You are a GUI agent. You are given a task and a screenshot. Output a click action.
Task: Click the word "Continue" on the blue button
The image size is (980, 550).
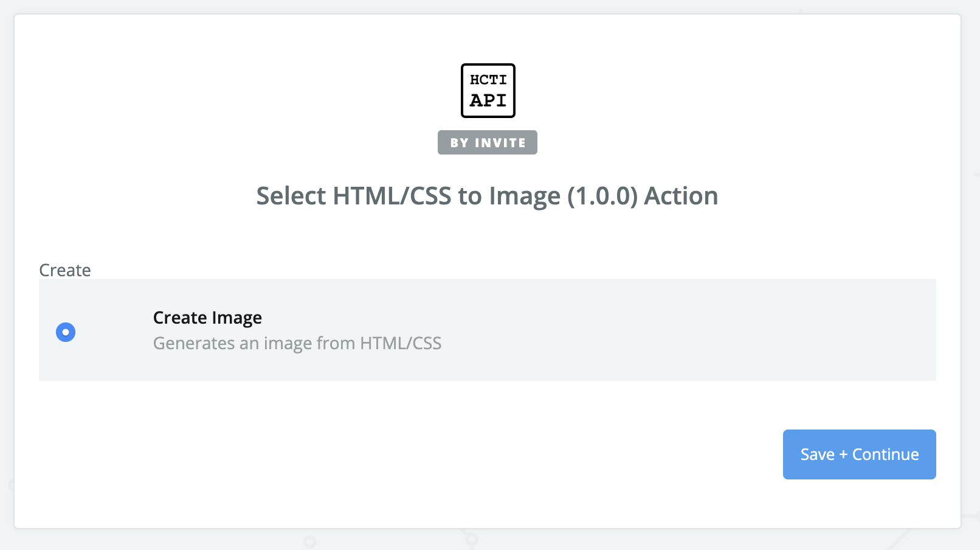click(x=885, y=454)
